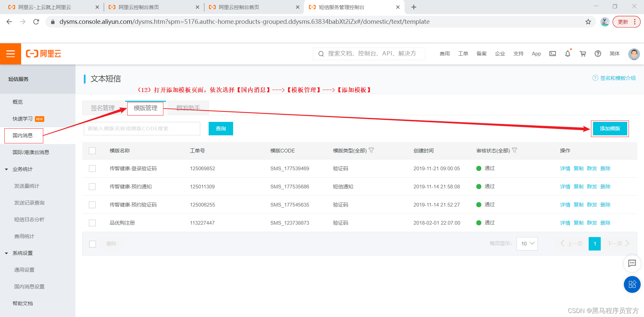This screenshot has width=644, height=317.
Task: Check the 传智健康-预约验证码 row checkbox
Action: (x=92, y=205)
